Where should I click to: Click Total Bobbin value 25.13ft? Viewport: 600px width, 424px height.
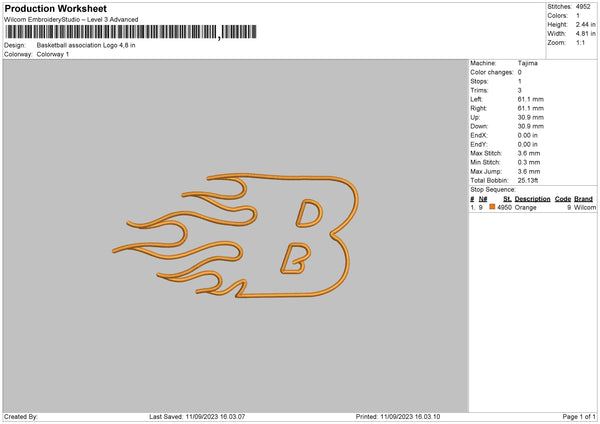click(528, 181)
